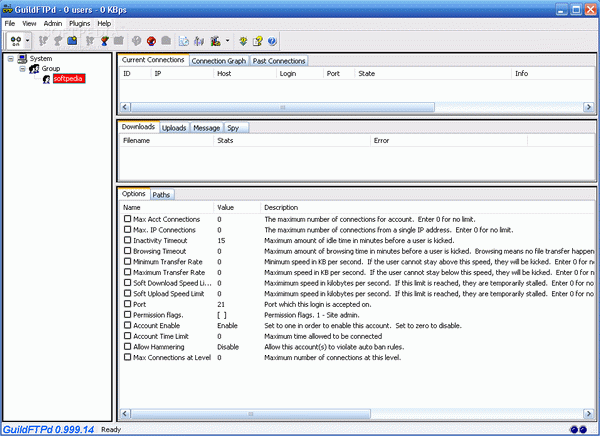Sort connections by the Login column header

click(x=299, y=73)
